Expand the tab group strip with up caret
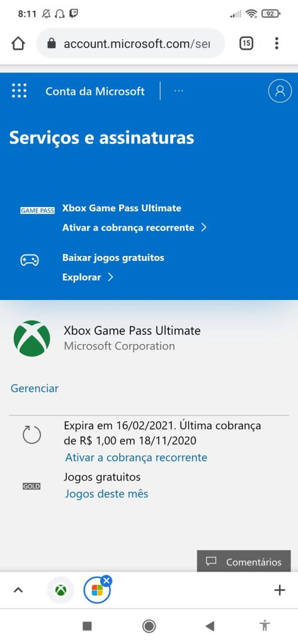This screenshot has width=298, height=644. [18, 590]
